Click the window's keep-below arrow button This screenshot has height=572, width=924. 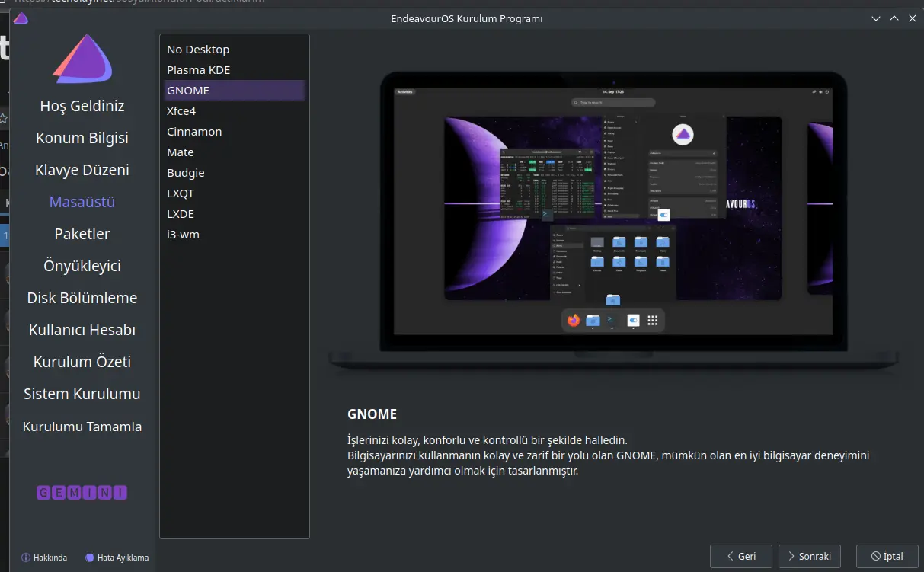pos(875,18)
